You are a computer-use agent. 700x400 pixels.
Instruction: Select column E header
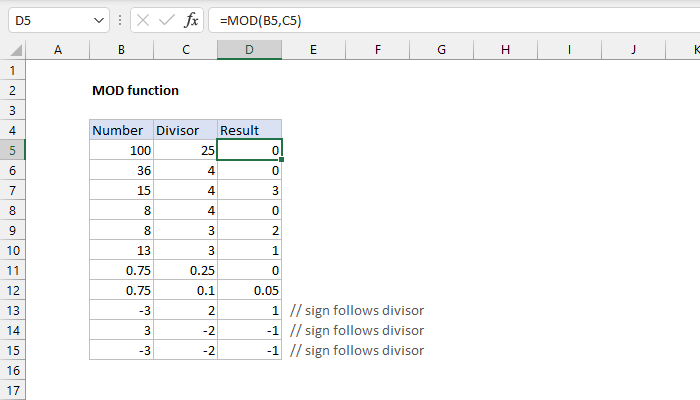click(x=313, y=50)
